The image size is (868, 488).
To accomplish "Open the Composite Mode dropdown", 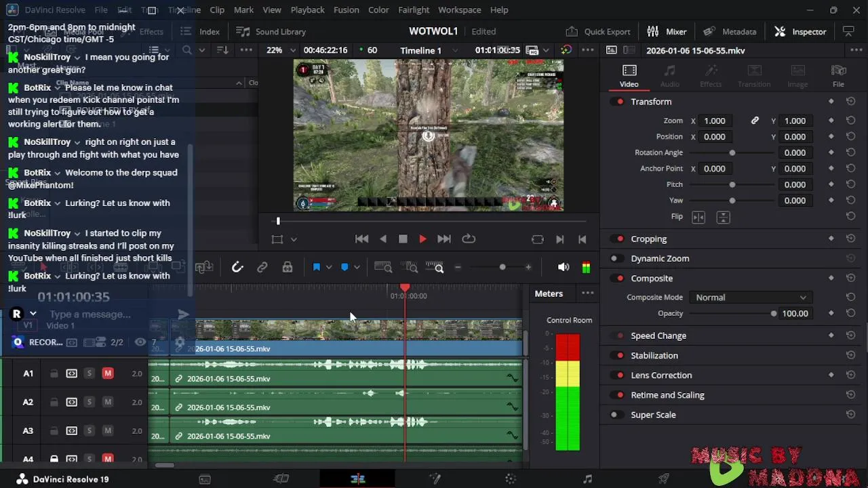I will pos(750,298).
